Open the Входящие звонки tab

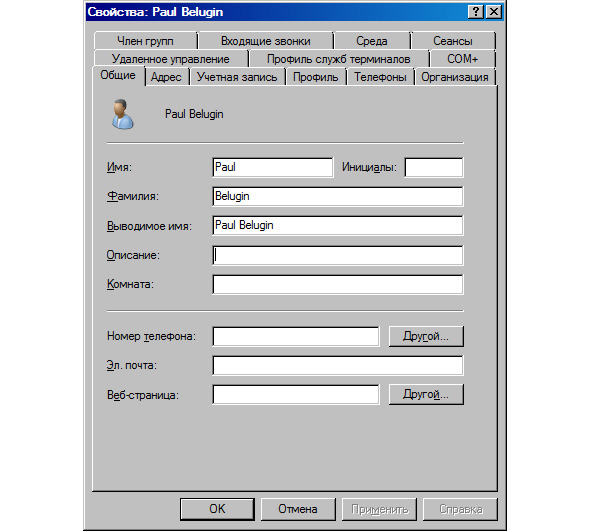266,41
